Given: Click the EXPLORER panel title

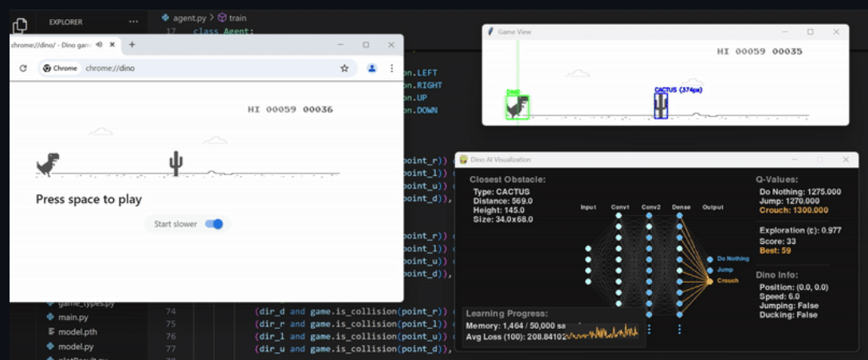Looking at the screenshot, I should click(x=66, y=22).
